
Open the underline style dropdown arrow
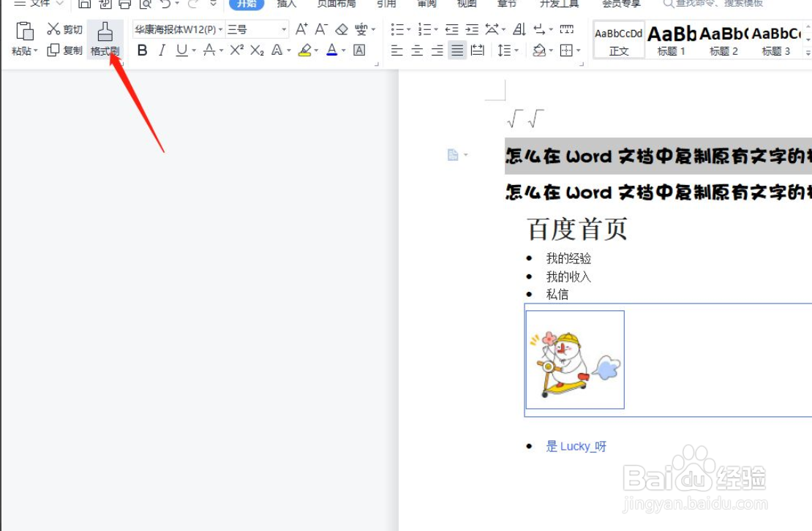click(x=194, y=50)
